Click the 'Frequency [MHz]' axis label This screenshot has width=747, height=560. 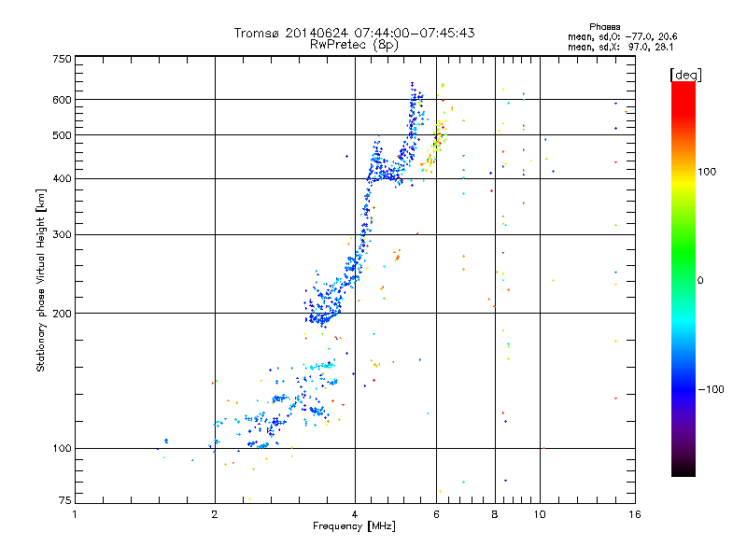point(354,526)
